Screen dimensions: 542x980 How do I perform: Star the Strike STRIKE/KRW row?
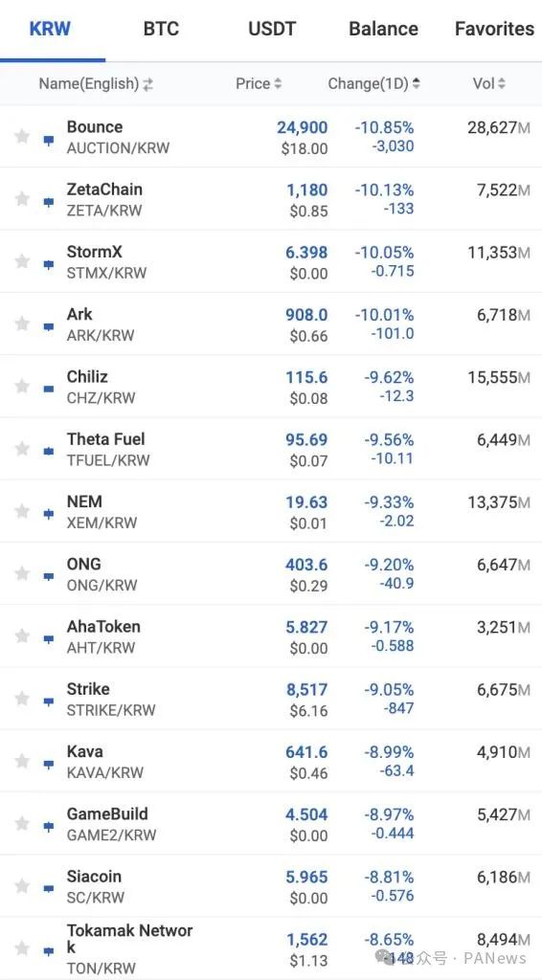coord(22,699)
